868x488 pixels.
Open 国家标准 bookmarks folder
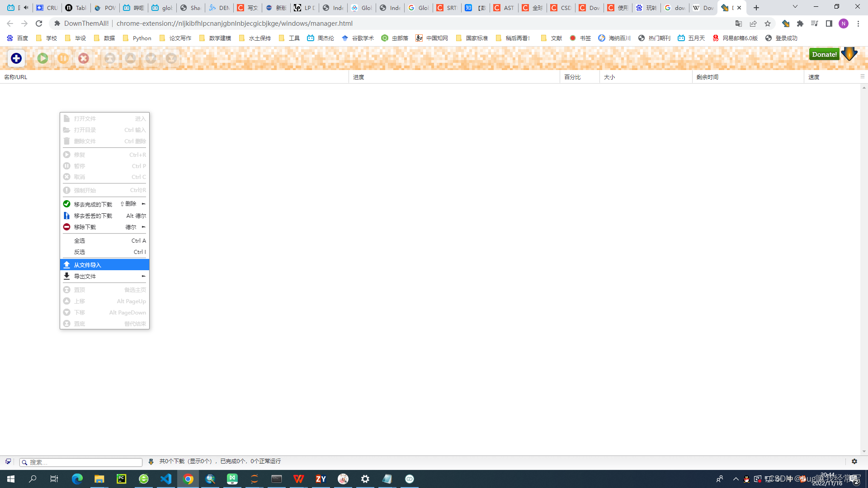(x=472, y=38)
